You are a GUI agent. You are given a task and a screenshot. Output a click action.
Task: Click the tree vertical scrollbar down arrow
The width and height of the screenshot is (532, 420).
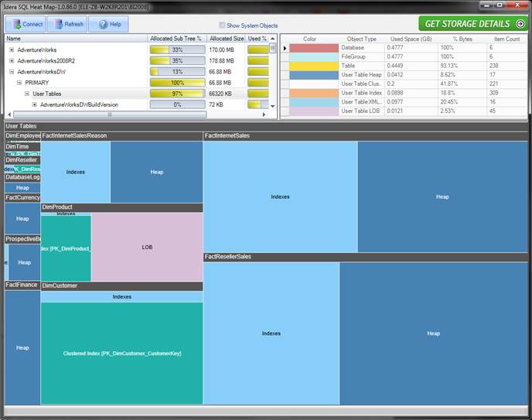coord(273,107)
